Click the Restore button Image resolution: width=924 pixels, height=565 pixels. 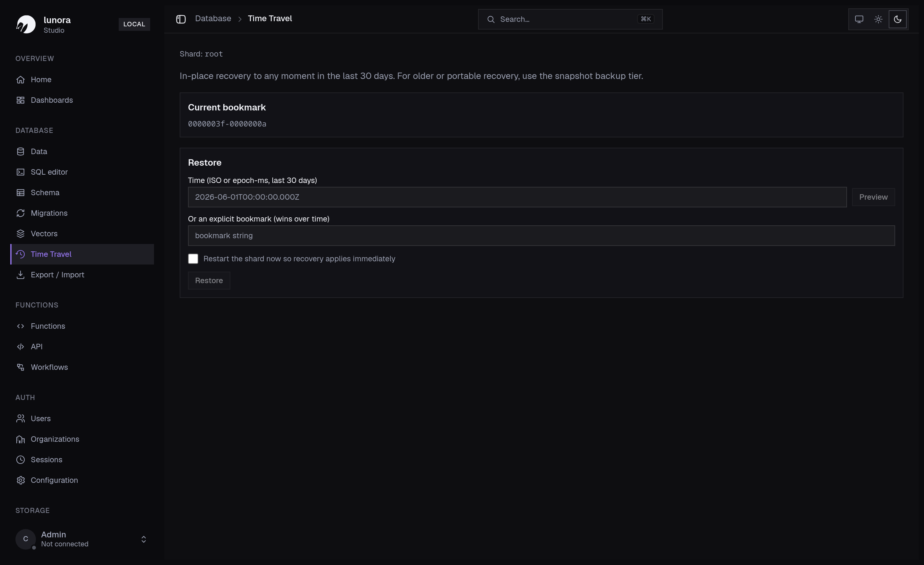(x=209, y=281)
